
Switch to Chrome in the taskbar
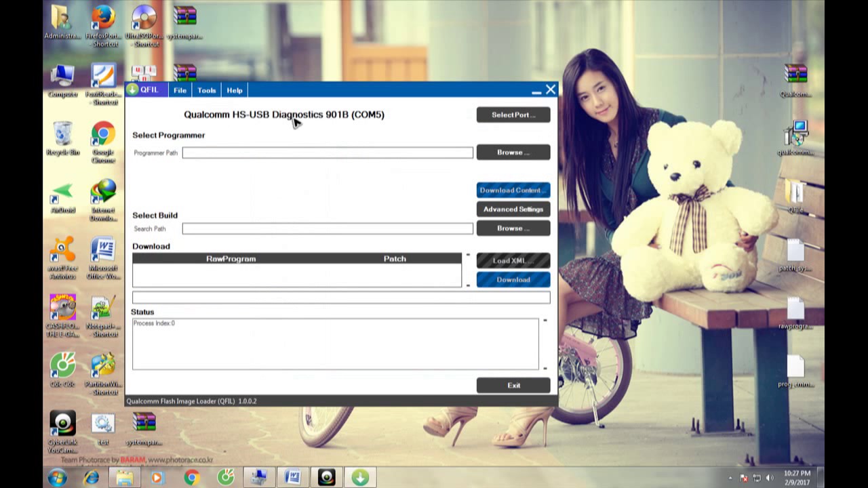tap(191, 478)
